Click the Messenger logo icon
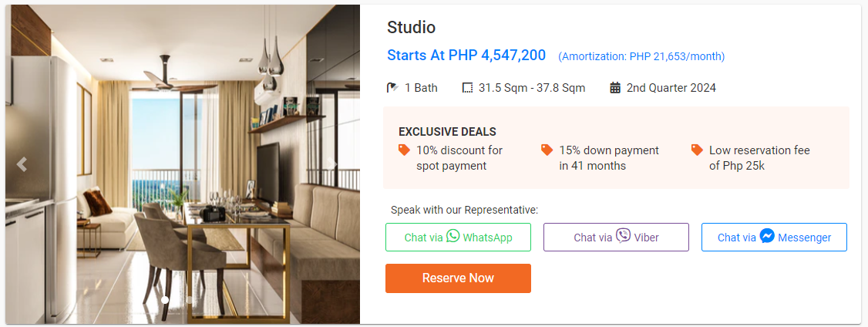Screen dimensions: 868x327 (767, 236)
